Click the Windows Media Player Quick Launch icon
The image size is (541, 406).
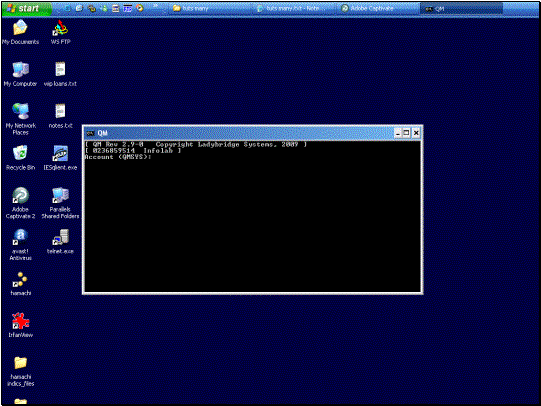[140, 8]
